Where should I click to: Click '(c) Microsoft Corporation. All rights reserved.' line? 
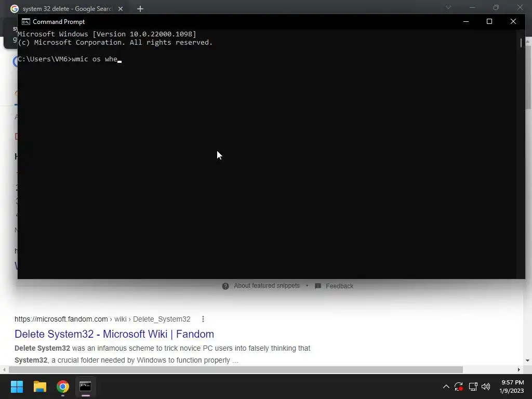tap(115, 43)
